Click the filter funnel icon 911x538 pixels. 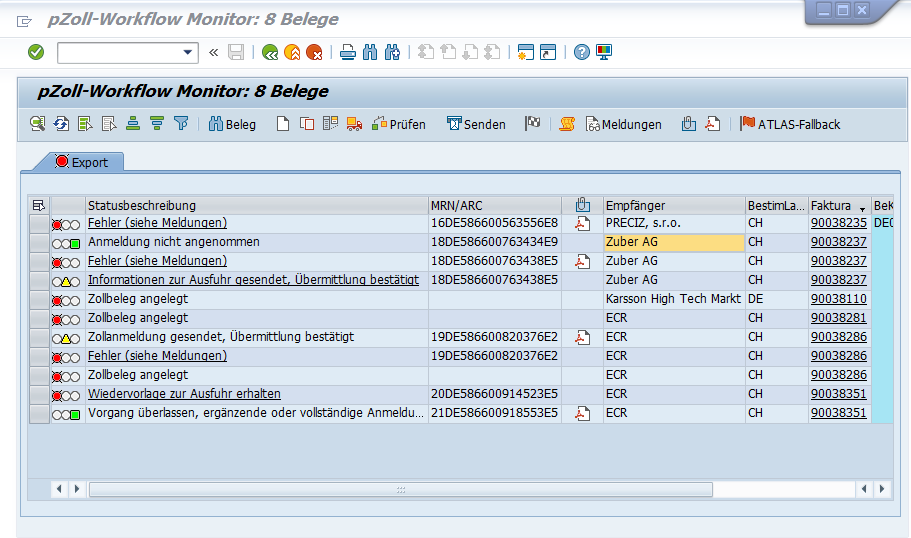181,124
